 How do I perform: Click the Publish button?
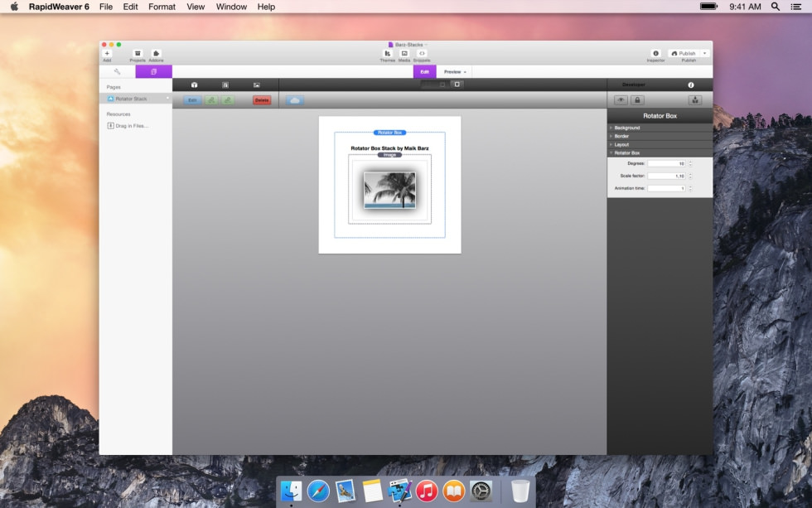(x=684, y=53)
